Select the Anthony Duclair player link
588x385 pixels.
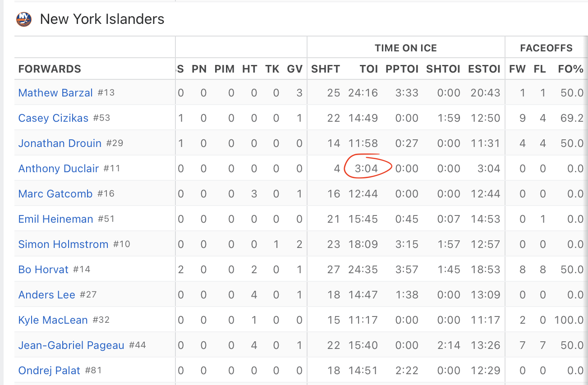59,169
